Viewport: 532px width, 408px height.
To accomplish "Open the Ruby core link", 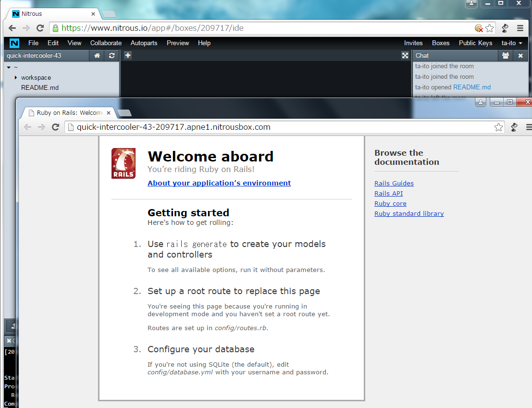I will coord(390,204).
